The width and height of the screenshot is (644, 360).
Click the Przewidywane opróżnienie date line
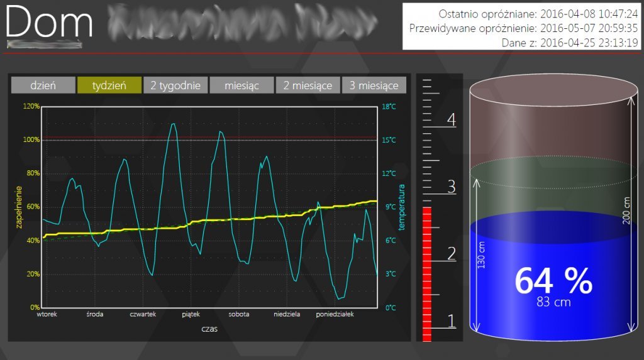[x=523, y=28]
